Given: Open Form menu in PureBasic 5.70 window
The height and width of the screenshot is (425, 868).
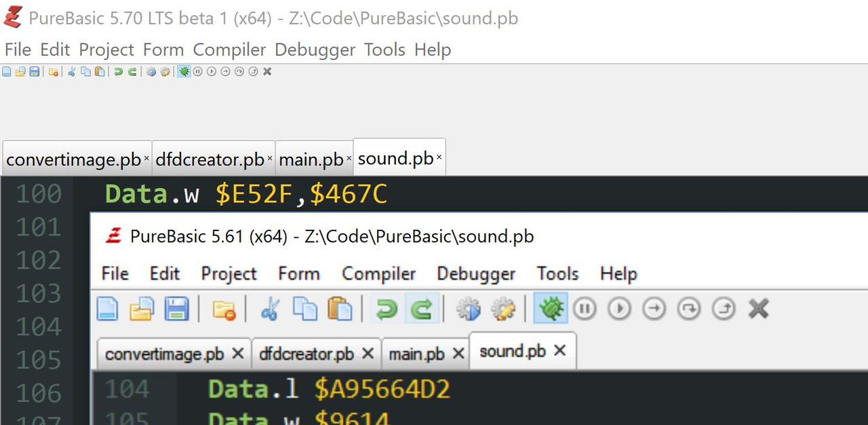Looking at the screenshot, I should [x=163, y=49].
